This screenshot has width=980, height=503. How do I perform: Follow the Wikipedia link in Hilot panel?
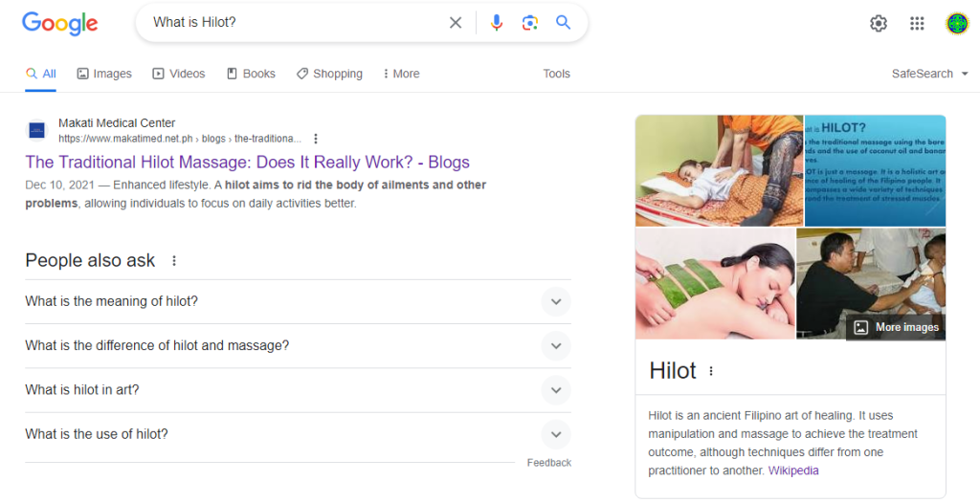(x=792, y=470)
